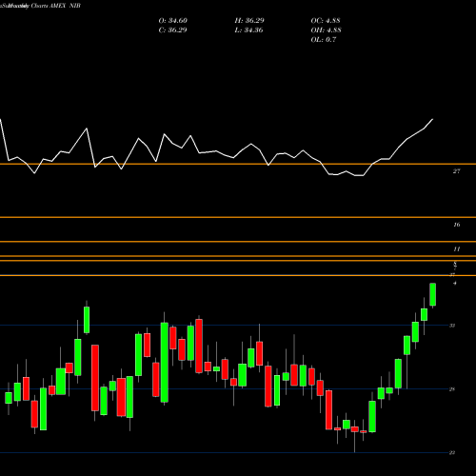The image size is (476, 476).
Task: Click the indicator axis label "16"
Action: tap(456, 225)
